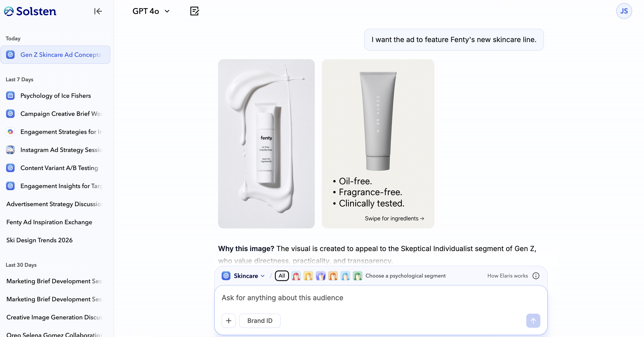Click the Choose a psychological segment label

pyautogui.click(x=405, y=276)
